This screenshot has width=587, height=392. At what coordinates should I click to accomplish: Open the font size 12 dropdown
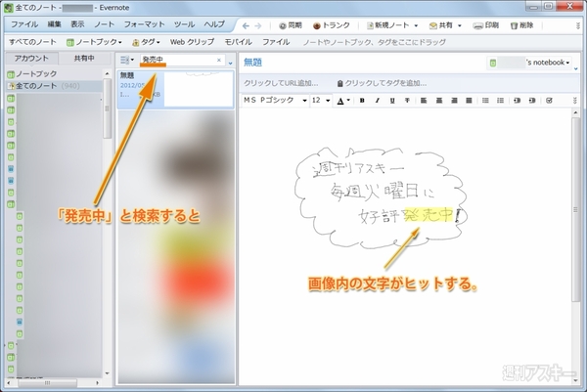tap(321, 101)
